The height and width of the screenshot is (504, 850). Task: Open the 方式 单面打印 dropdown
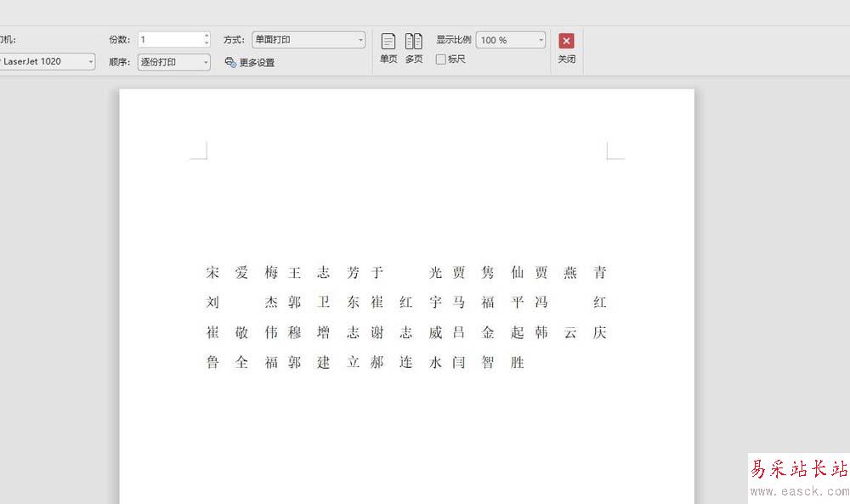pos(309,40)
